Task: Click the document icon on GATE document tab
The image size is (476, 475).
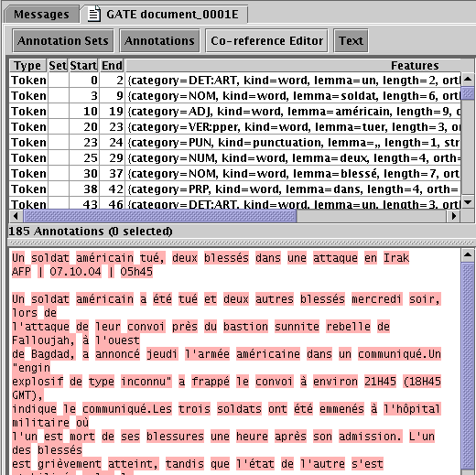Action: point(94,15)
